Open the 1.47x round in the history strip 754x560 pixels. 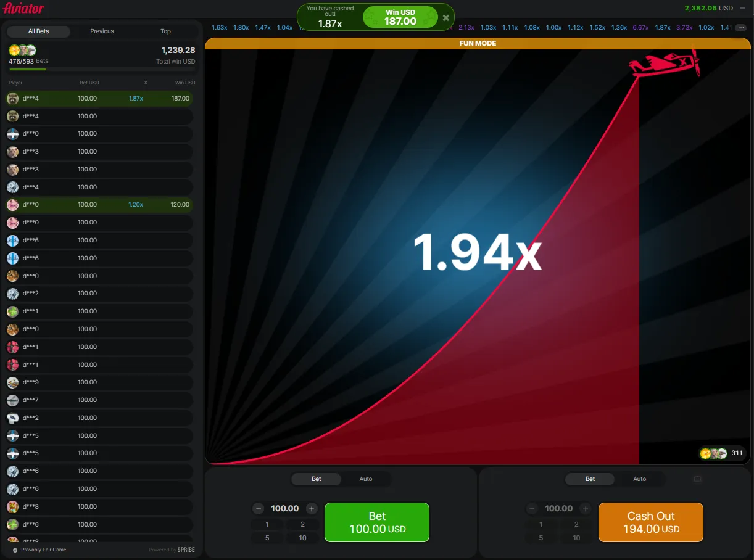263,28
